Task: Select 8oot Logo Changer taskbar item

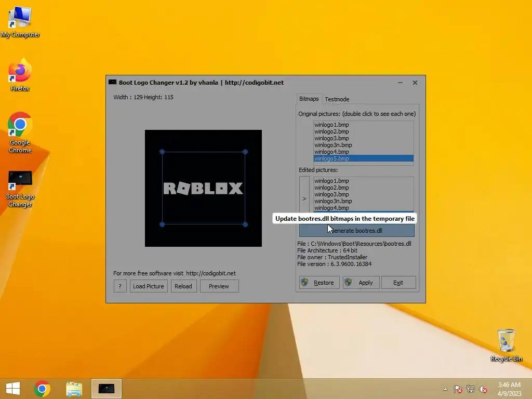Action: [x=106, y=389]
